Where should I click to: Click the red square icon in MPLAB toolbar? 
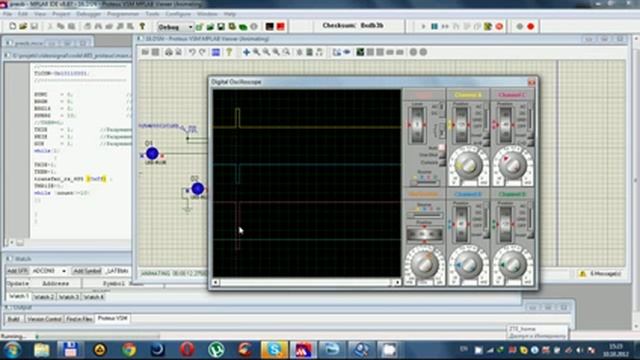click(280, 27)
